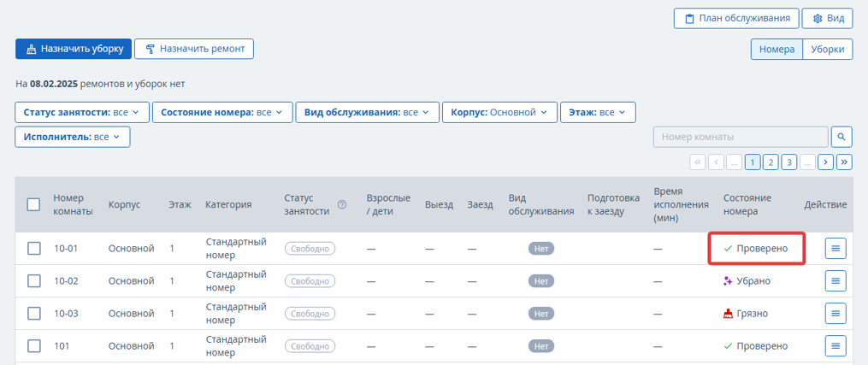Check the box for room 101

pos(33,346)
